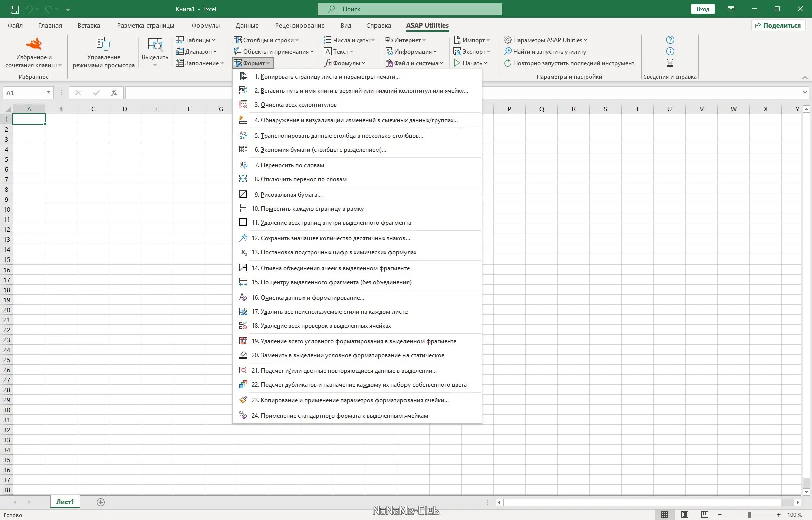Screen dimensions: 812x520
Task: Select menu item 9 Рисовальная бумага
Action: point(357,195)
